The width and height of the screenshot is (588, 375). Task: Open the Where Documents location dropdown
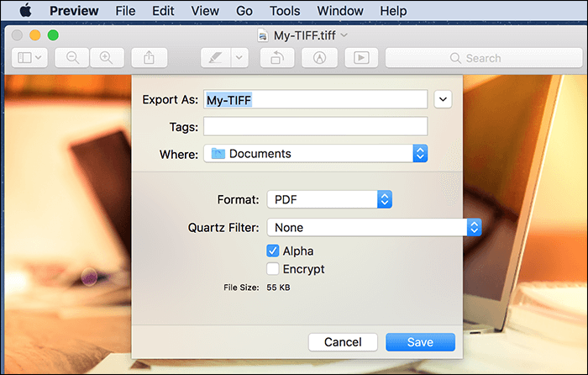tap(315, 154)
